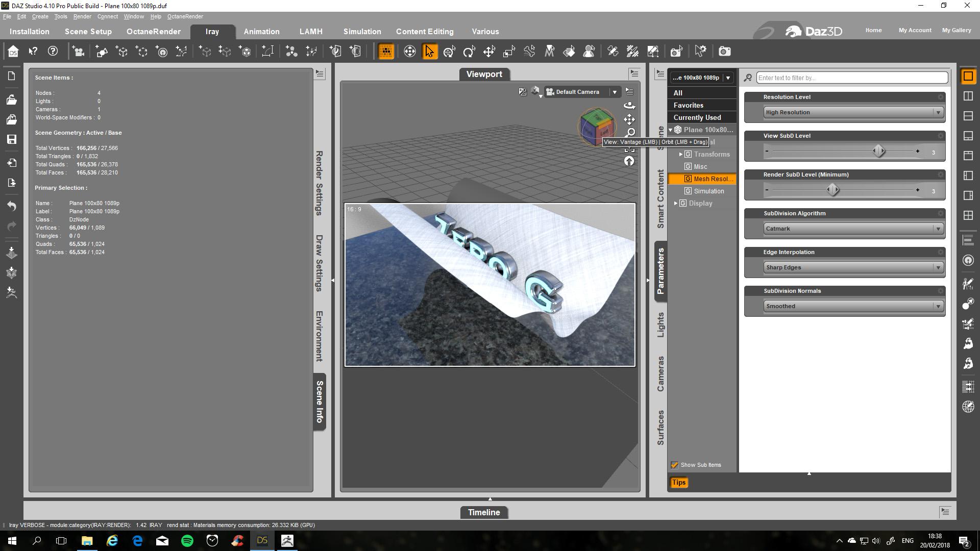
Task: Select the Rotate tool in toolbar
Action: (469, 52)
